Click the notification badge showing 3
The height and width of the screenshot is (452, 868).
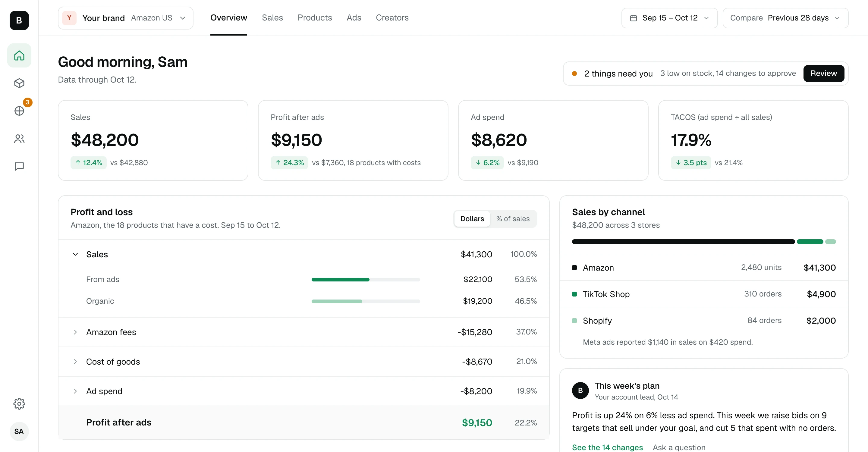coord(28,102)
